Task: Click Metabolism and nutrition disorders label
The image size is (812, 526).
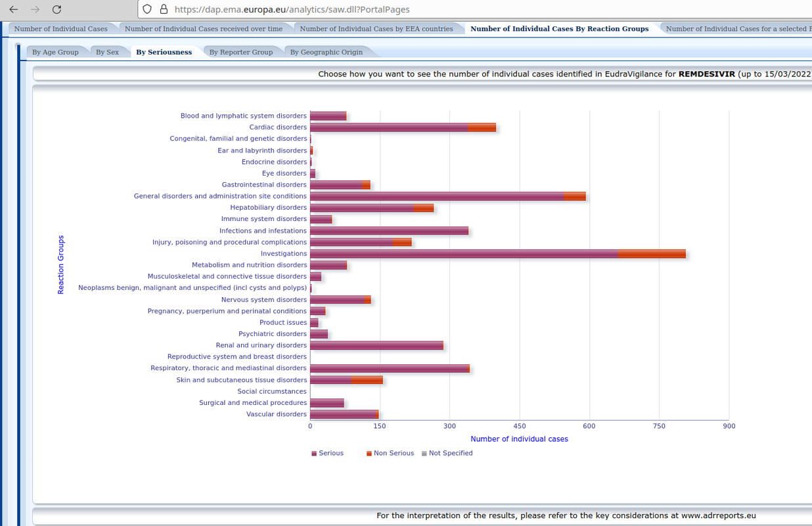Action: point(249,265)
